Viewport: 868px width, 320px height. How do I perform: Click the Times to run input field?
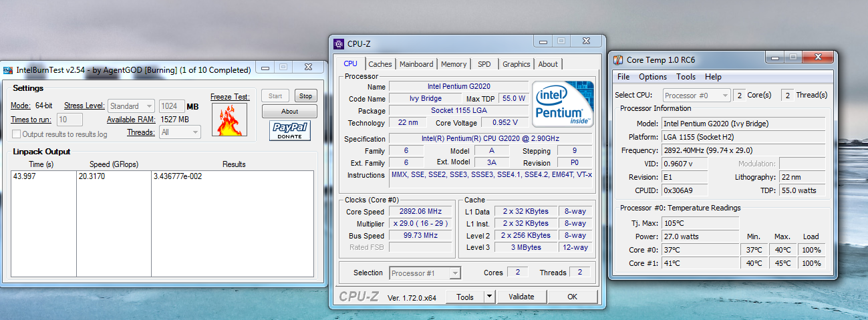[70, 120]
